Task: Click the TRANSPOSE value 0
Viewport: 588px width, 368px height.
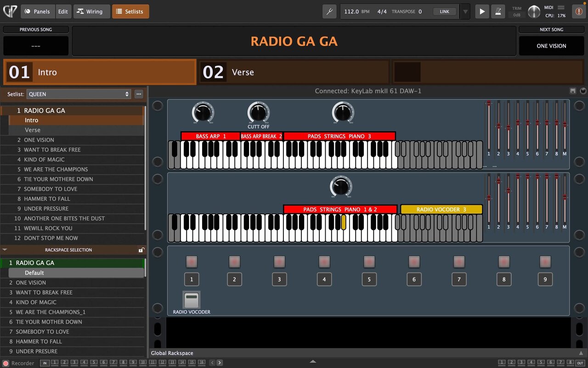Action: [420, 11]
